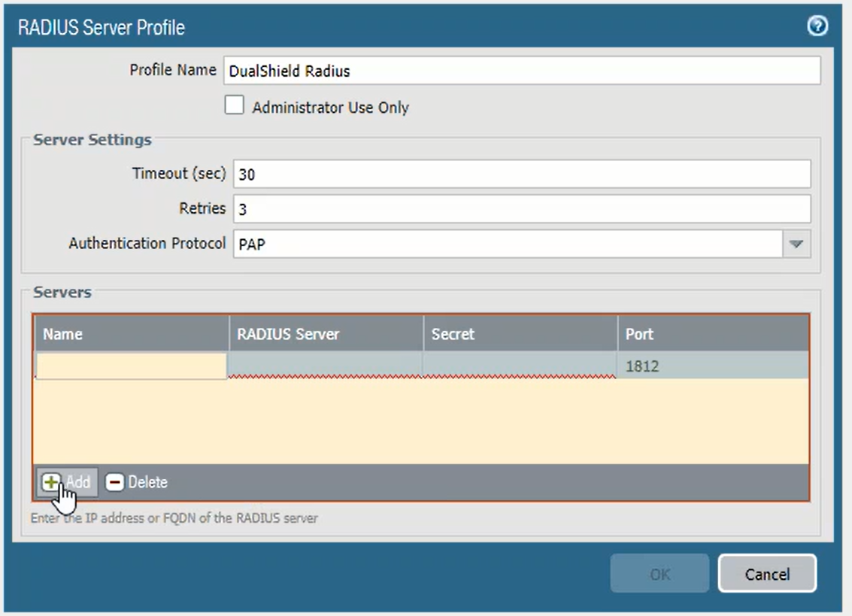This screenshot has width=852, height=616.
Task: Click the green plus Add icon
Action: pos(50,482)
